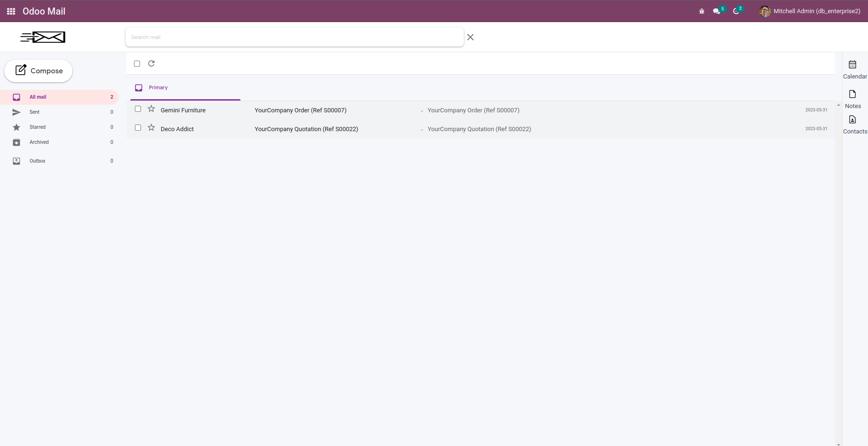Star the Deco Addict email
This screenshot has width=868, height=446.
(151, 127)
